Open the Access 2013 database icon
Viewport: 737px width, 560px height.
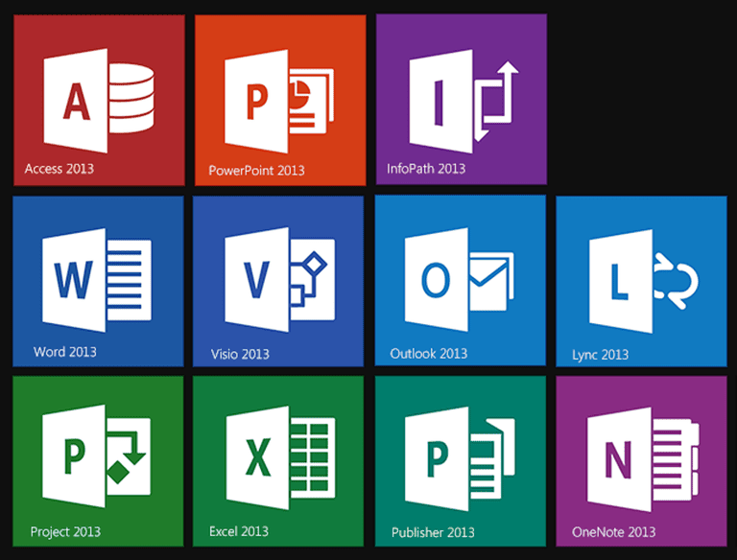tap(96, 94)
